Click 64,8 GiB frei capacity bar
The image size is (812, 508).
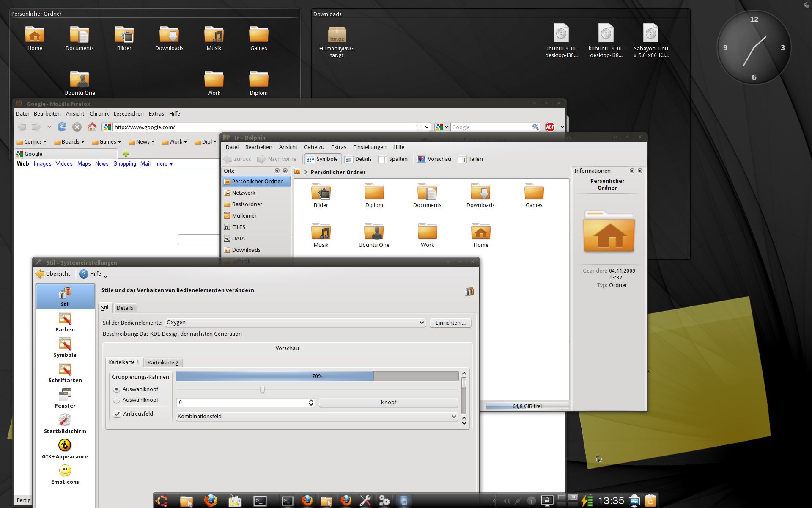tap(527, 406)
